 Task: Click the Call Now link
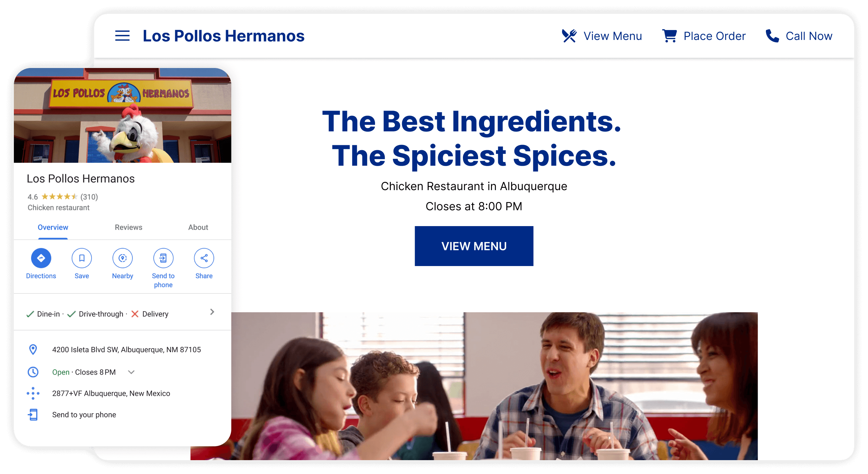tap(809, 36)
